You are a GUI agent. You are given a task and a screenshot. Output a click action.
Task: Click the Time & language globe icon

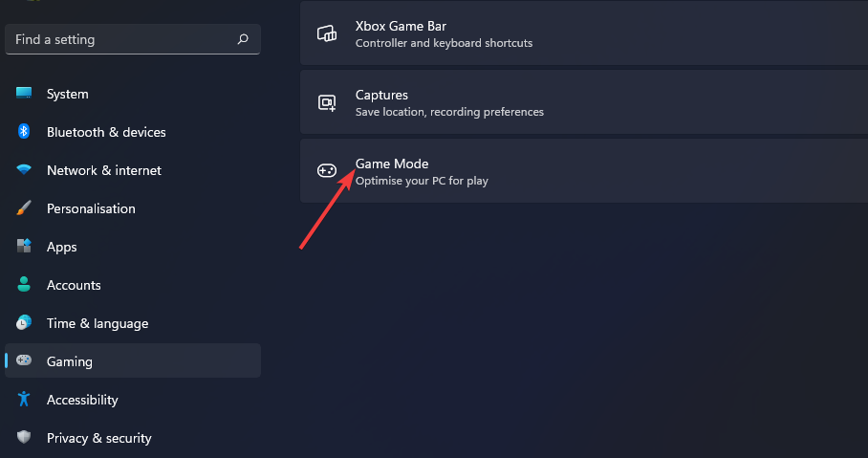pos(24,323)
